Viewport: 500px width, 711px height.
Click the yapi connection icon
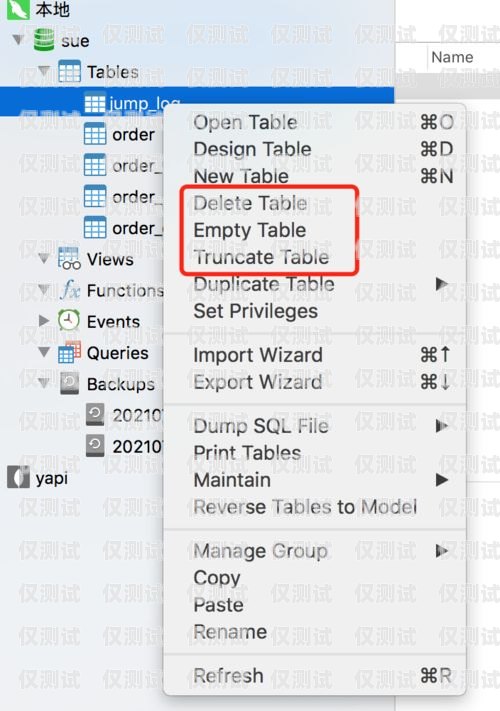pos(19,477)
